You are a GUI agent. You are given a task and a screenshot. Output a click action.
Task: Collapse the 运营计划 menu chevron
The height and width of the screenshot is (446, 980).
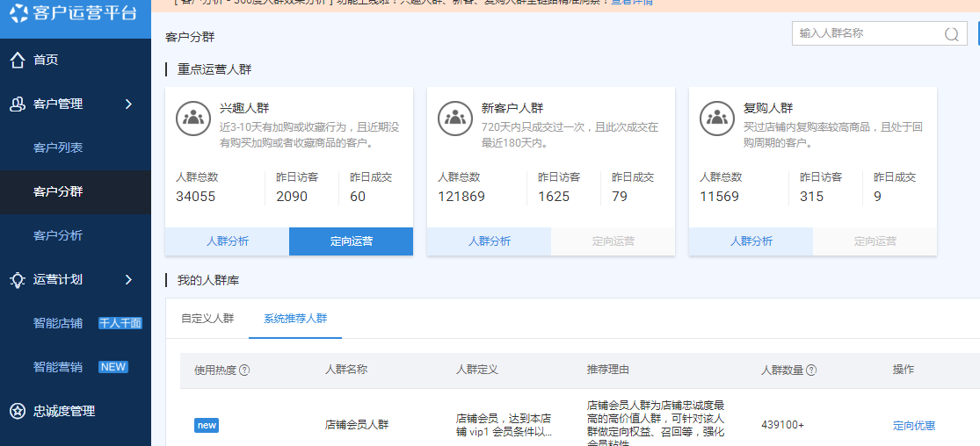(128, 279)
